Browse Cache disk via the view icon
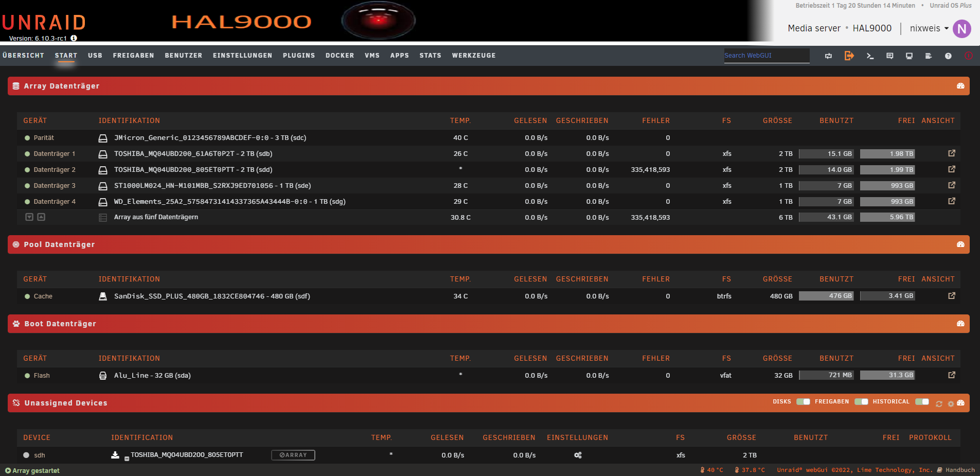 [x=952, y=296]
